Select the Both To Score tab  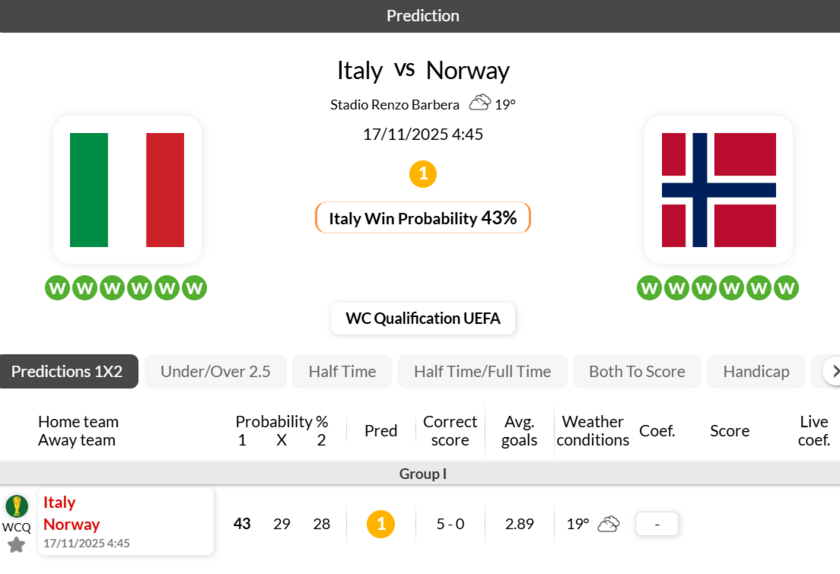[x=636, y=371]
